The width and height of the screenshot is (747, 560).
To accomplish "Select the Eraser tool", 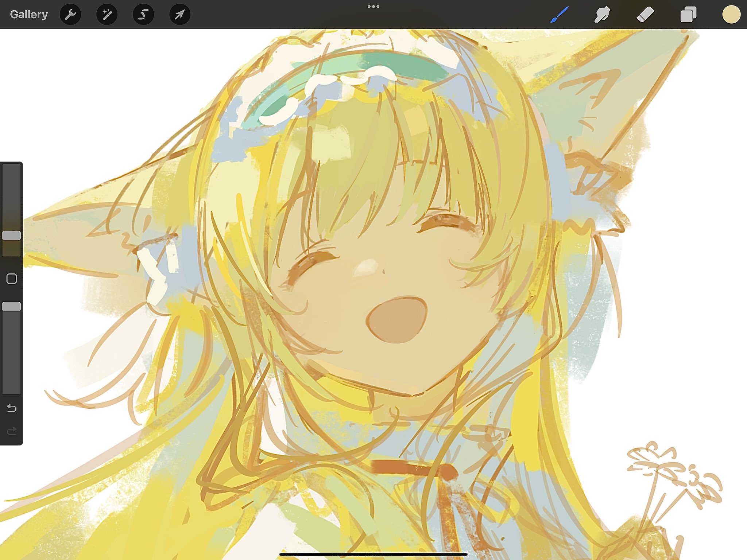I will click(x=645, y=15).
